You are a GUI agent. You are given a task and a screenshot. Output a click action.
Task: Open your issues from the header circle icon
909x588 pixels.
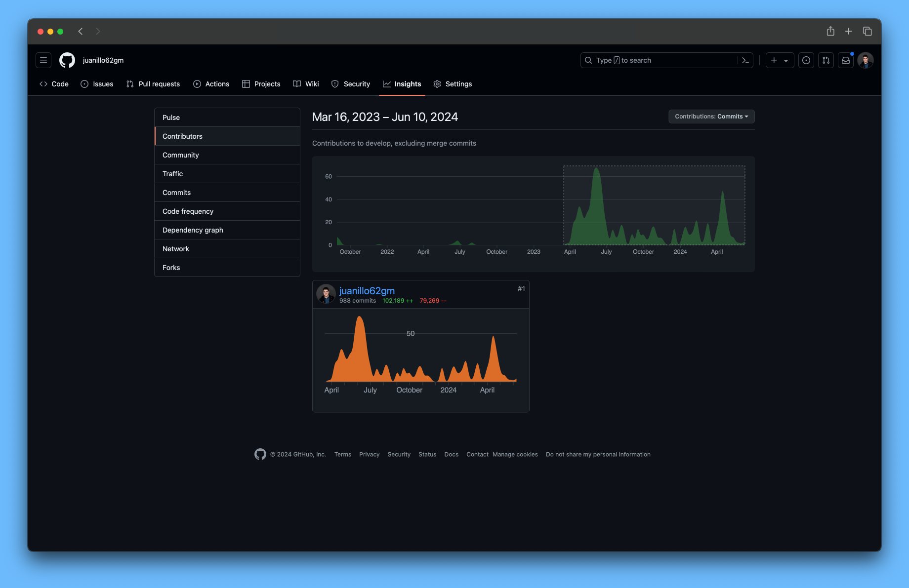(806, 60)
